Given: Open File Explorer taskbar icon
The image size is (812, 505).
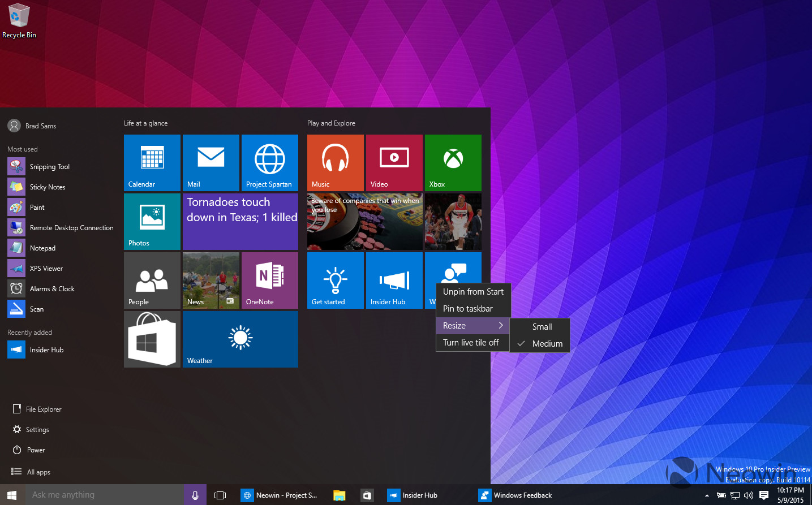Looking at the screenshot, I should pyautogui.click(x=340, y=495).
